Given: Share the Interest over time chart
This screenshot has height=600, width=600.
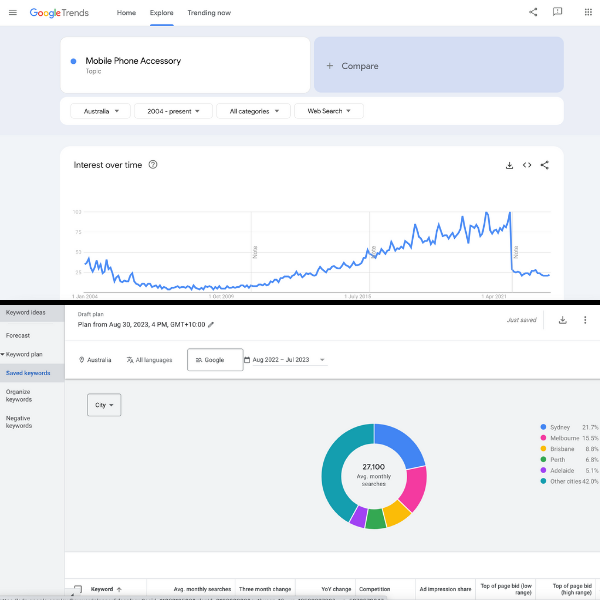Looking at the screenshot, I should 545,165.
